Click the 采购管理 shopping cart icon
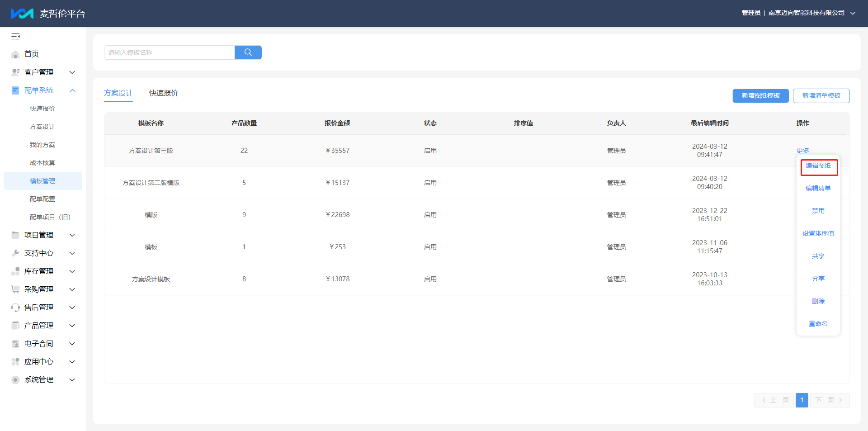The width and height of the screenshot is (868, 431). click(15, 289)
